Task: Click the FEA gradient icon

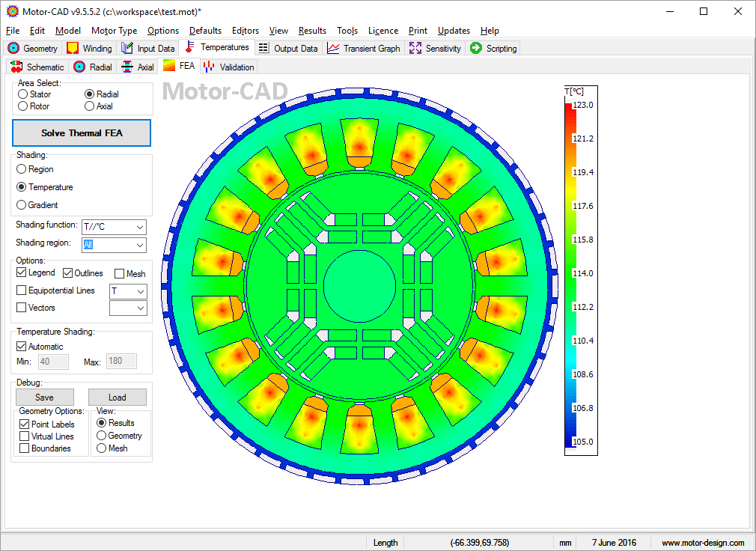Action: (x=169, y=66)
